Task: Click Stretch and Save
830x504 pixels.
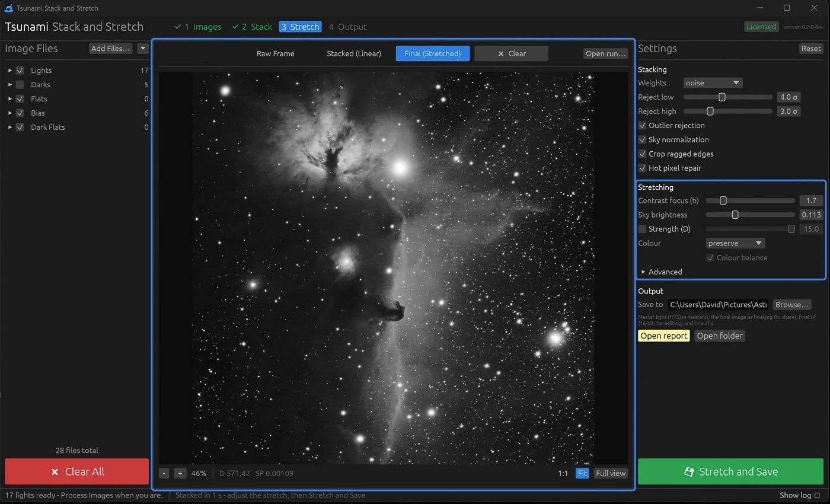Action: [x=730, y=471]
